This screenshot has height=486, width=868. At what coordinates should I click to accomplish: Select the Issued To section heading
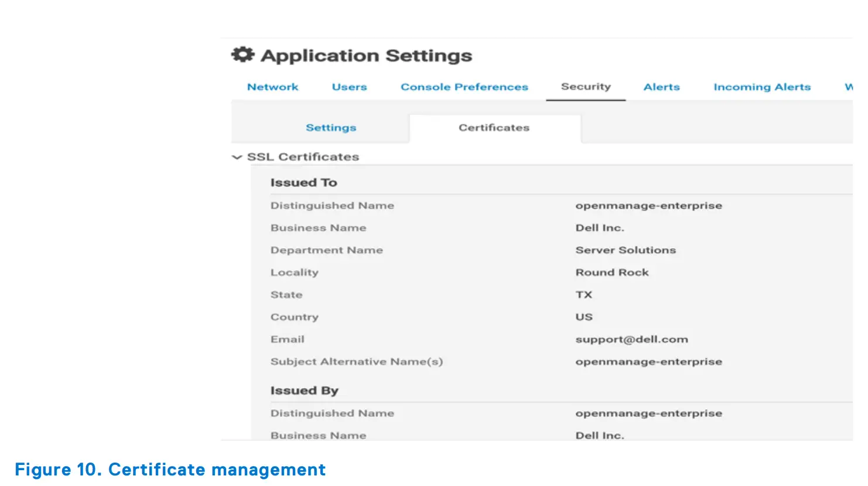coord(303,182)
